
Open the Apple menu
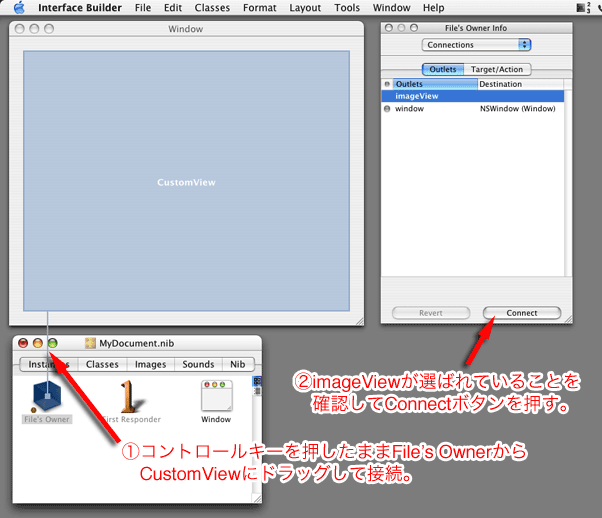click(x=18, y=8)
